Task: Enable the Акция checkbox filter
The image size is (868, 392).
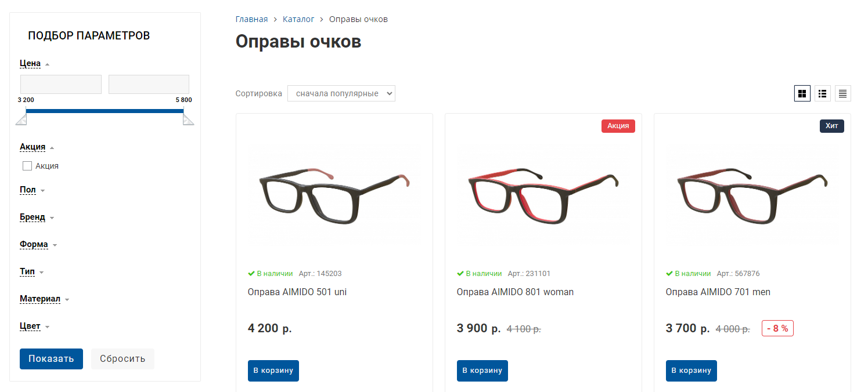Action: click(x=27, y=166)
